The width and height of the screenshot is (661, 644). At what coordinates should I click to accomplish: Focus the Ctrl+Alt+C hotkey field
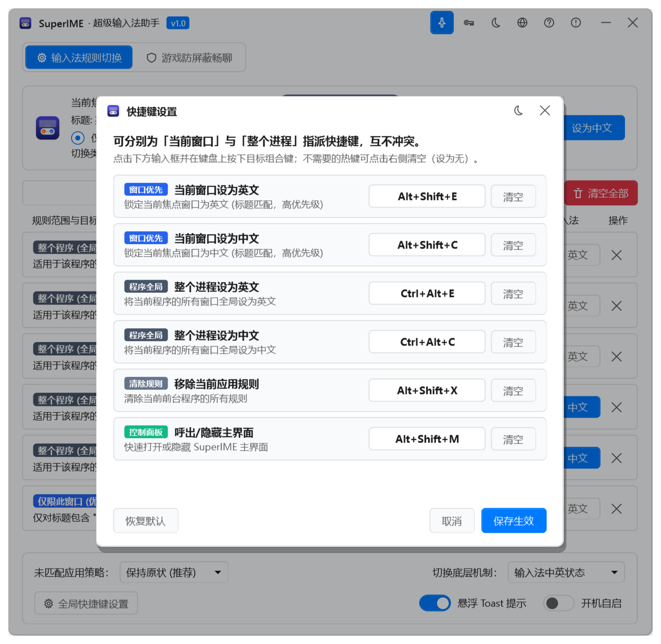(427, 342)
